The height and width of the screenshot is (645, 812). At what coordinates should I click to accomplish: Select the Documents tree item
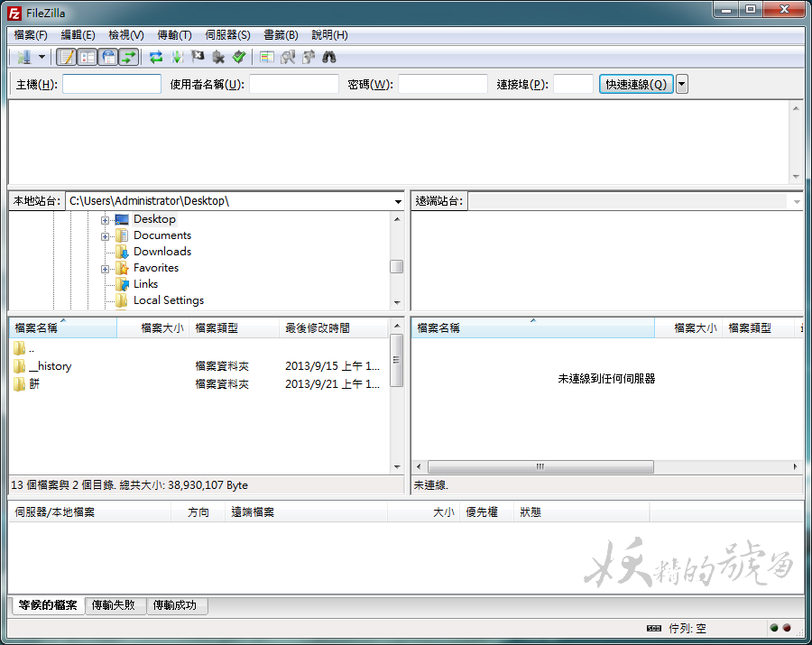pos(162,235)
